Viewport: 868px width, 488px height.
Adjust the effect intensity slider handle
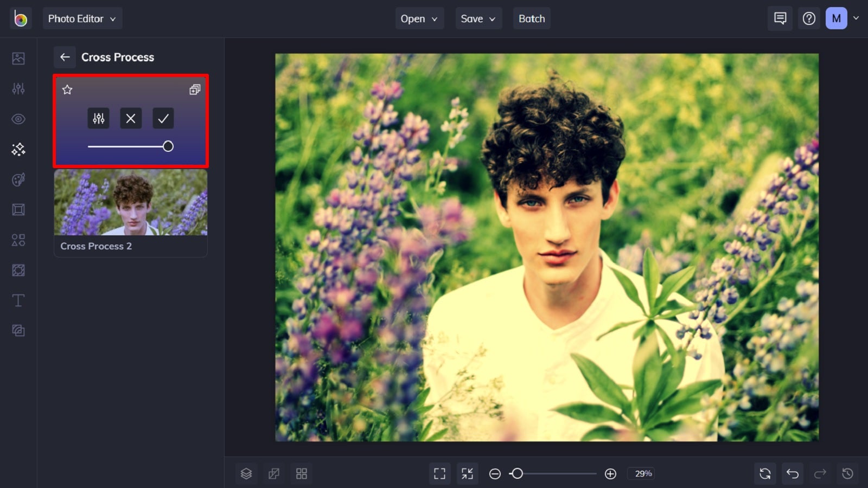tap(168, 146)
